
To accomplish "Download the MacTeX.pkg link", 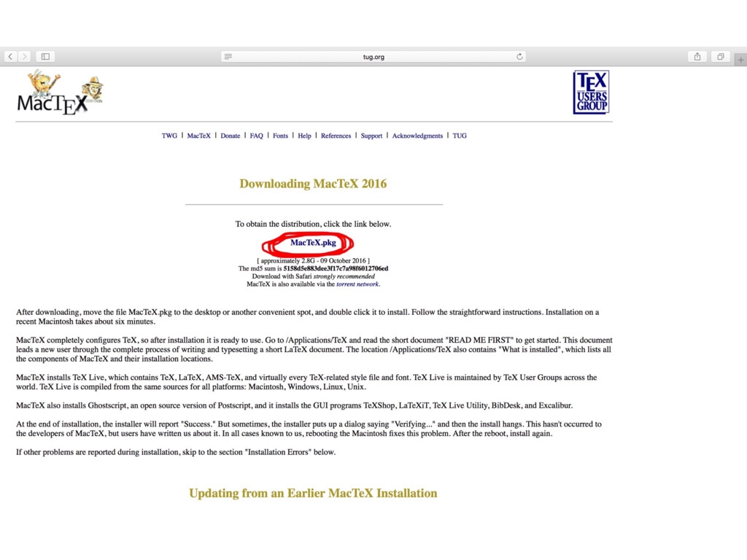I will click(313, 242).
